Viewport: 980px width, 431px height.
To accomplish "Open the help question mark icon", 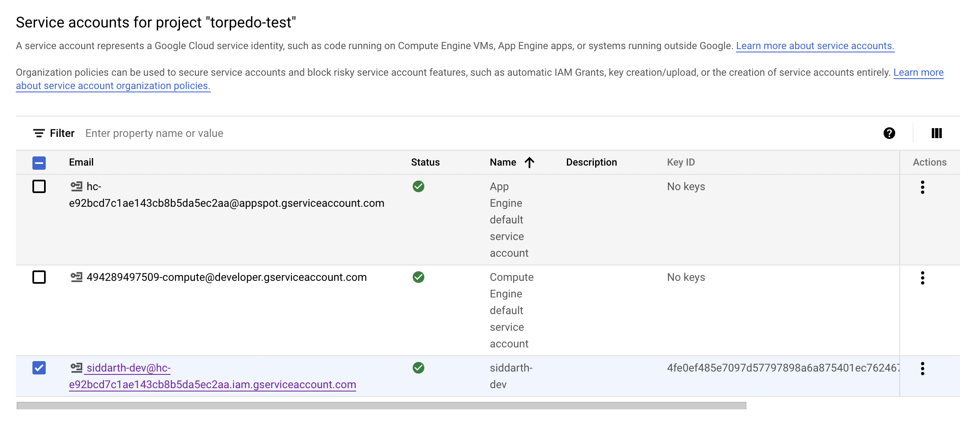I will pos(889,133).
